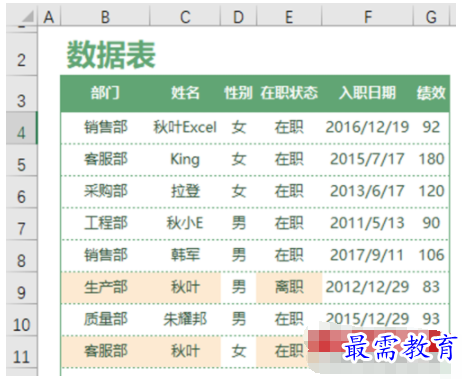Select row 3 header
Image resolution: width=466 pixels, height=379 pixels.
[22, 94]
